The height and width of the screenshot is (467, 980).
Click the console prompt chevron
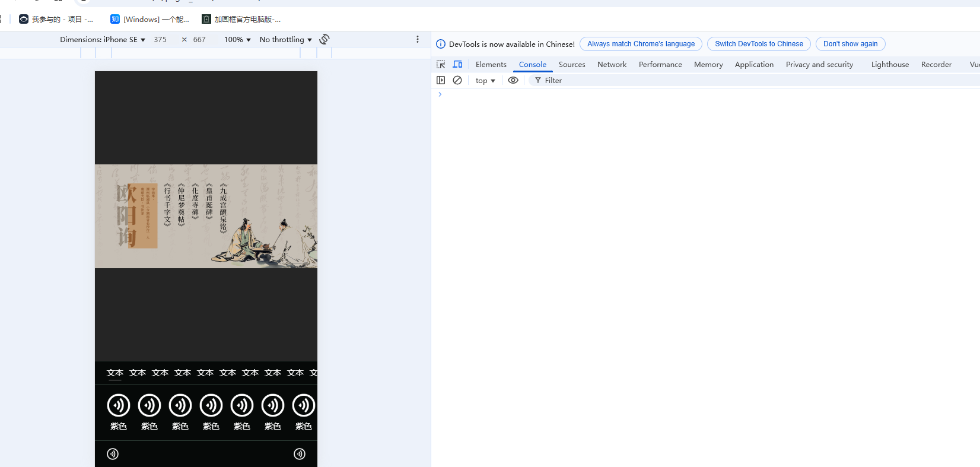coord(440,94)
